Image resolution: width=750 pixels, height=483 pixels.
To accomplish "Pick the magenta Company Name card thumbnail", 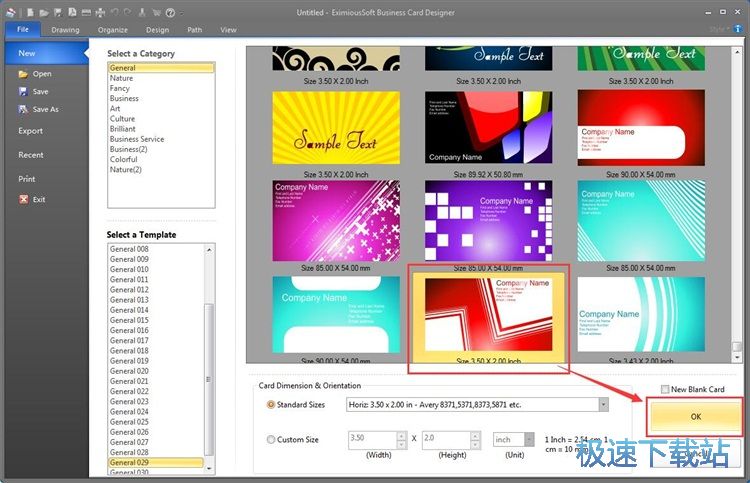I will tap(336, 220).
